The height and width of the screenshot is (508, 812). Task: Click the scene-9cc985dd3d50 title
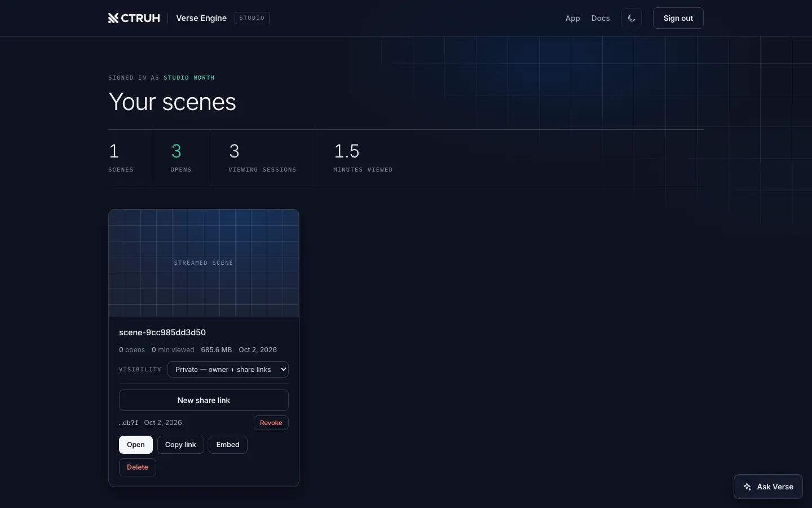pos(162,332)
